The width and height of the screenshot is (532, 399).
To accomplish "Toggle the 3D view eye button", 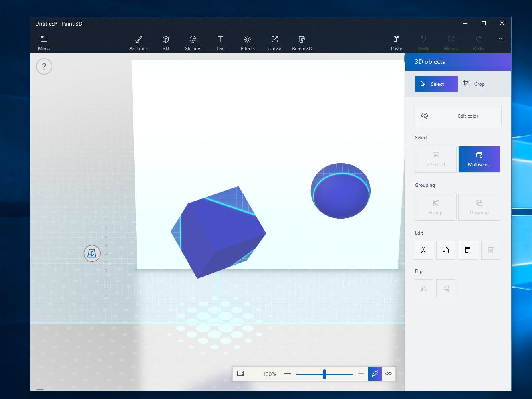I will [x=389, y=374].
